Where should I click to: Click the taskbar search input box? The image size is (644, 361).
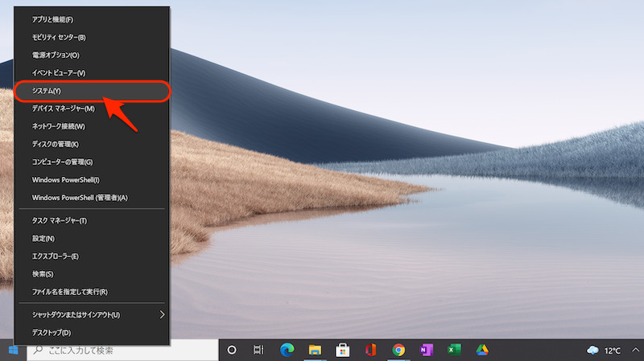click(x=121, y=351)
